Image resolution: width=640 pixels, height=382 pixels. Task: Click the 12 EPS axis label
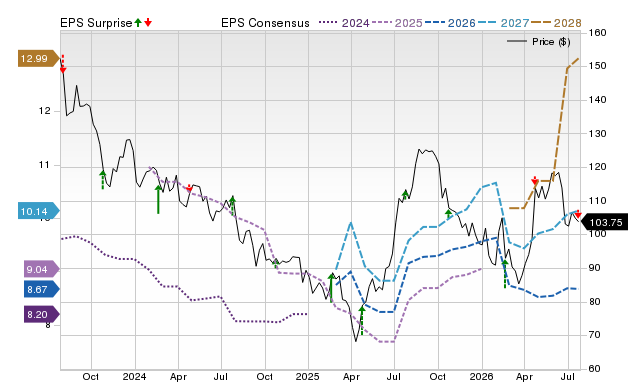click(x=44, y=111)
